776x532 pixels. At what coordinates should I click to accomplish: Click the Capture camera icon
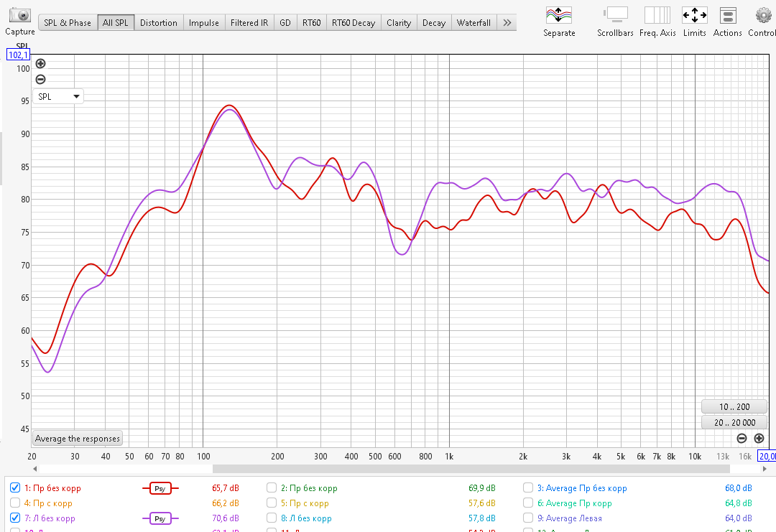point(20,15)
